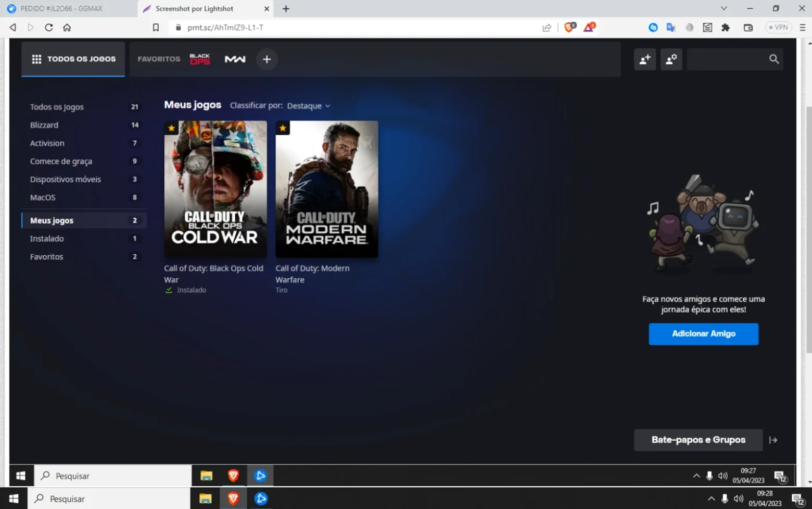Screen dimensions: 812x509
Task: Click the Instalado status under Cold War
Action: [x=192, y=290]
